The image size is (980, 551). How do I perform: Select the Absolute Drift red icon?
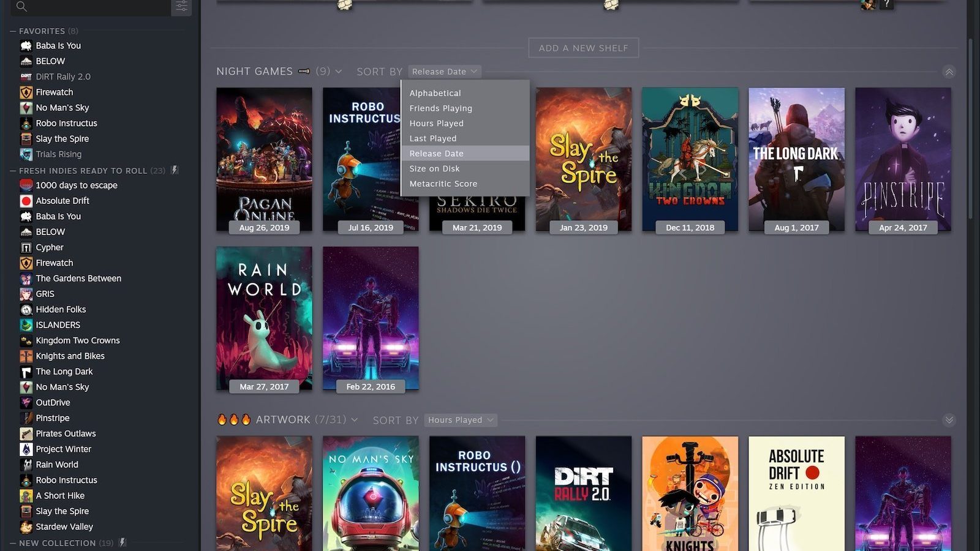click(26, 201)
